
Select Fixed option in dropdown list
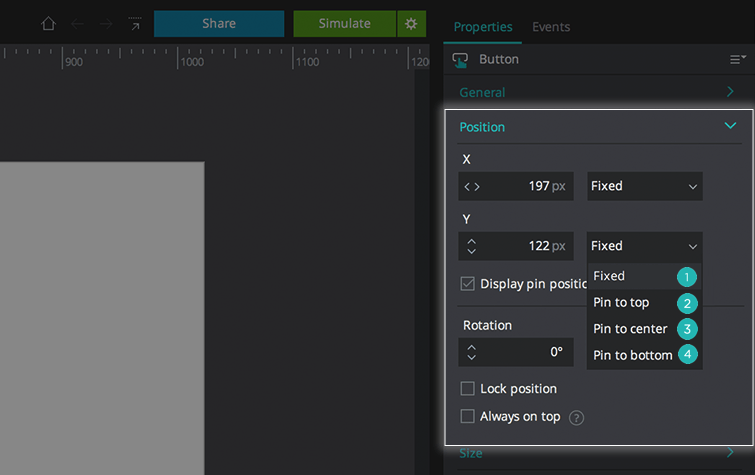point(645,276)
